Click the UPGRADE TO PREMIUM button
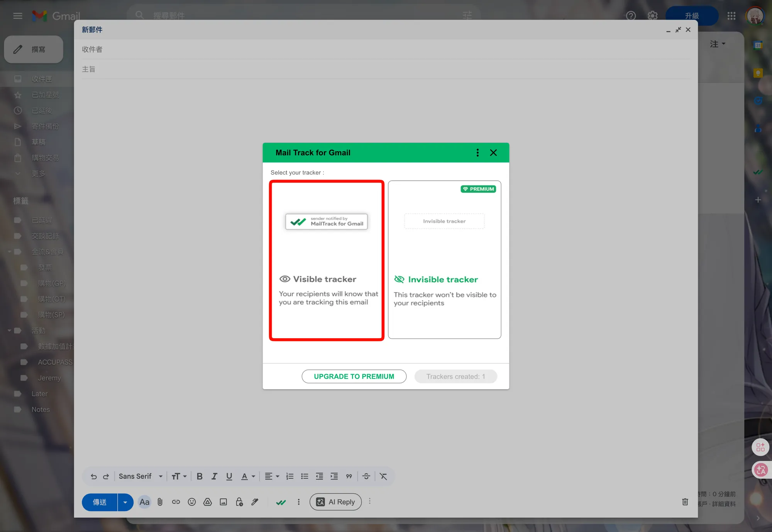772x532 pixels. [354, 376]
